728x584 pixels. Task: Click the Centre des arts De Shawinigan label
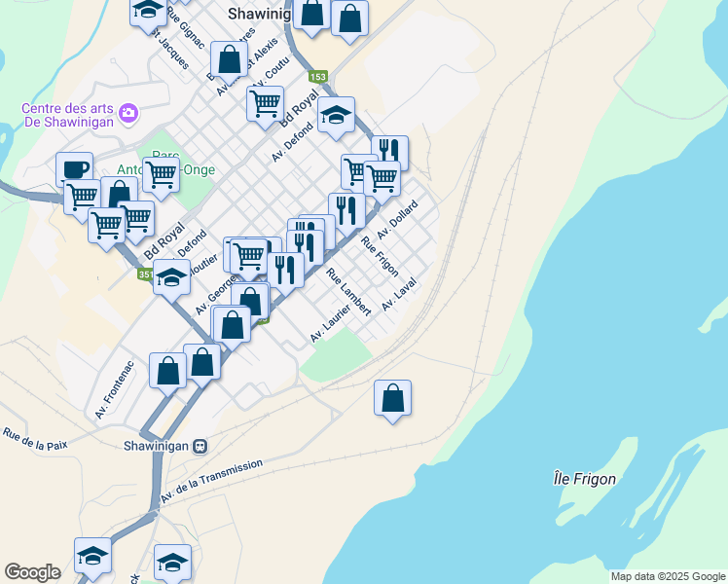point(68,115)
